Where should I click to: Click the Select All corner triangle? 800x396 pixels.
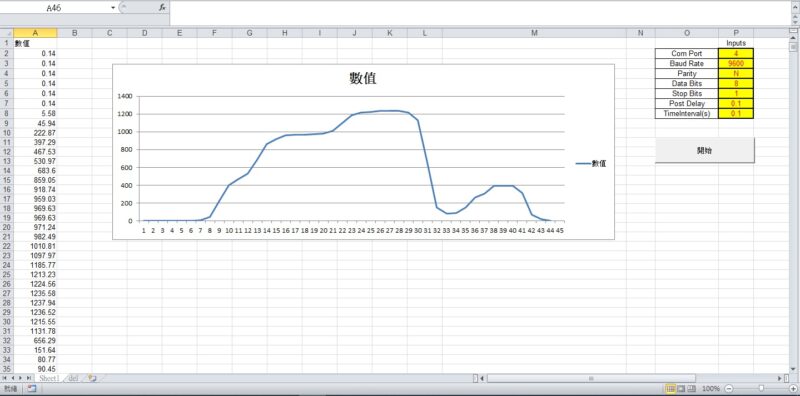click(7, 33)
